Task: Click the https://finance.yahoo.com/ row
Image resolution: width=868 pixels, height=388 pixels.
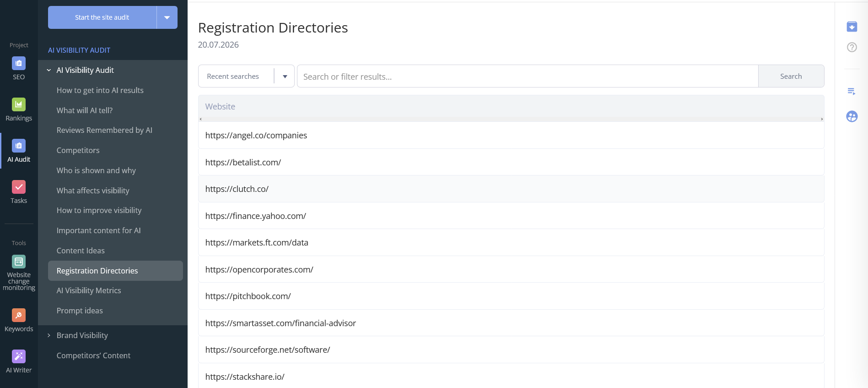Action: (511, 216)
